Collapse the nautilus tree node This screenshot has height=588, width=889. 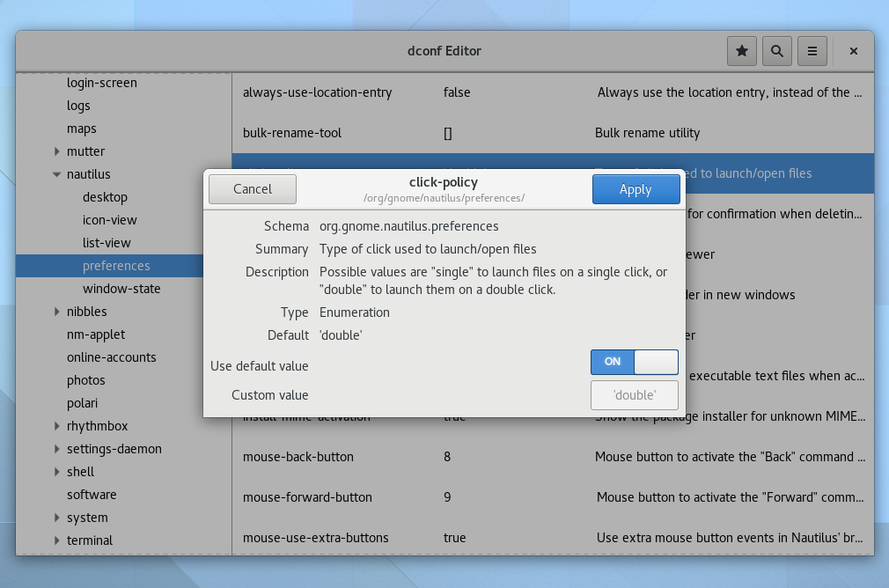tap(56, 174)
